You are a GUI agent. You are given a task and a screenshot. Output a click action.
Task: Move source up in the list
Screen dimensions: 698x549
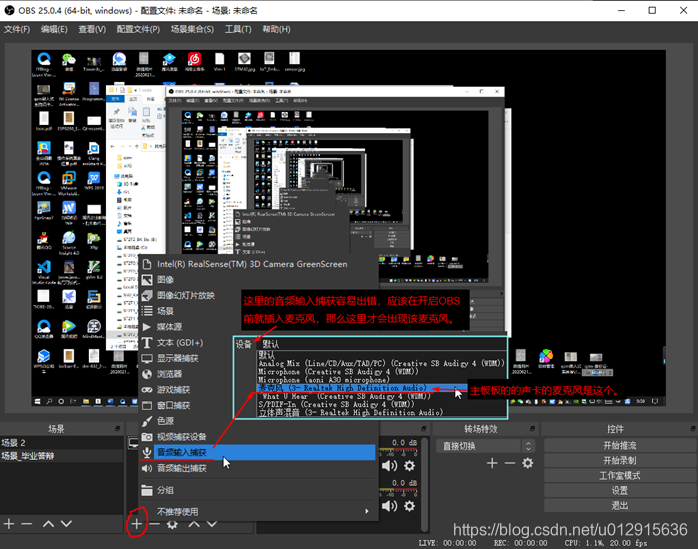click(x=194, y=524)
